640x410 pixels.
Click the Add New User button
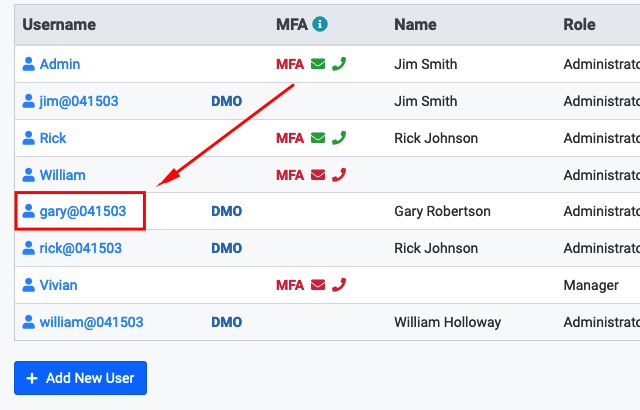(80, 378)
